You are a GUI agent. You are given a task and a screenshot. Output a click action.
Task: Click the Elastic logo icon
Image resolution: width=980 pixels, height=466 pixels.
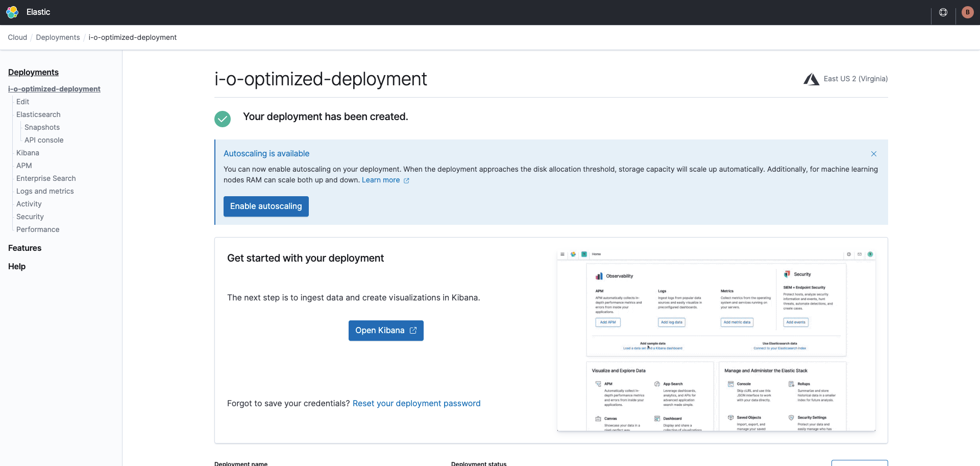[x=12, y=12]
